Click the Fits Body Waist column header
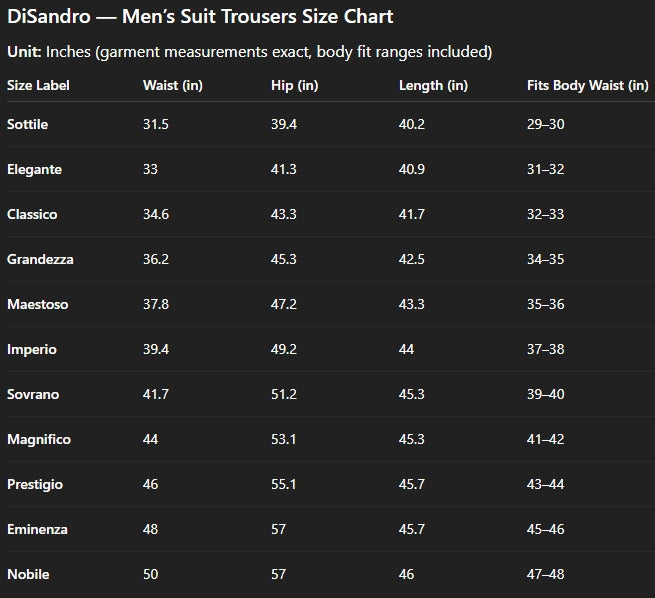This screenshot has height=598, width=655. click(x=587, y=86)
